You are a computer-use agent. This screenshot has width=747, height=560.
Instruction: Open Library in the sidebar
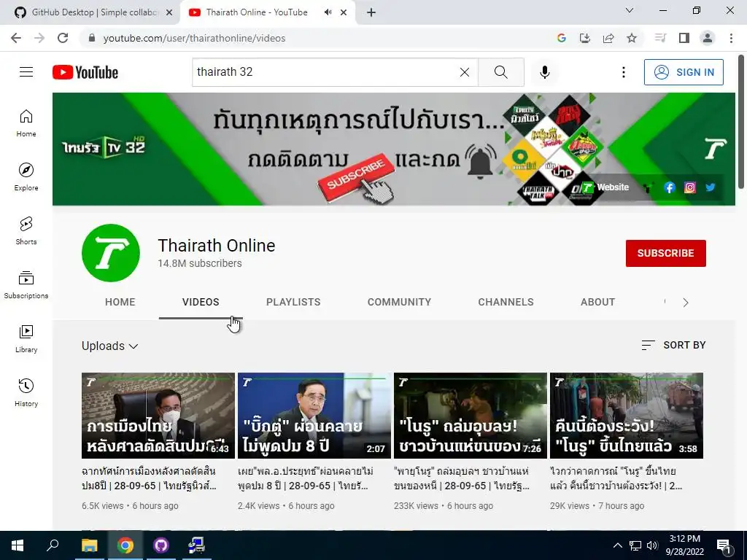(x=26, y=338)
